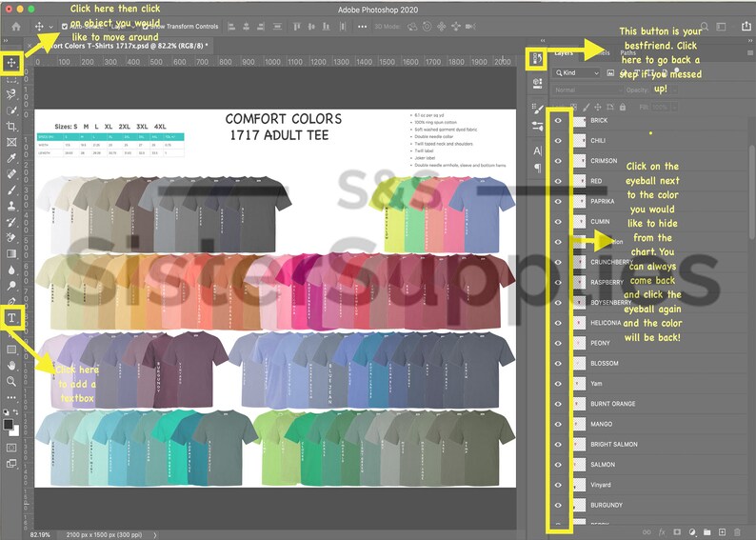Open the Paragraph panel icon
The width and height of the screenshot is (756, 540).
point(538,168)
